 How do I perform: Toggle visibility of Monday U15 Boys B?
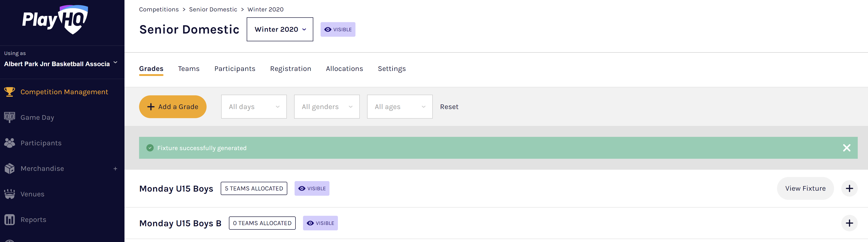tap(320, 223)
